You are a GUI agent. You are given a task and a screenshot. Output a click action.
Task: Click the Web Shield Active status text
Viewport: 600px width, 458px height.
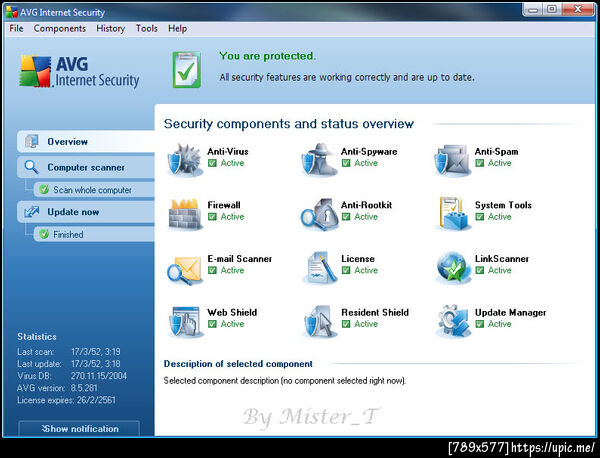[x=232, y=324]
